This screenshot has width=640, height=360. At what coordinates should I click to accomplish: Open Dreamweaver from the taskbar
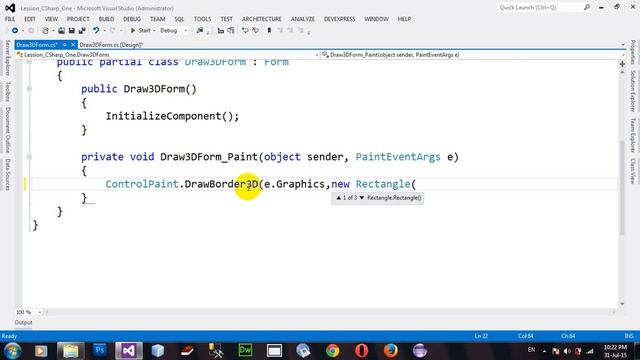pos(245,351)
